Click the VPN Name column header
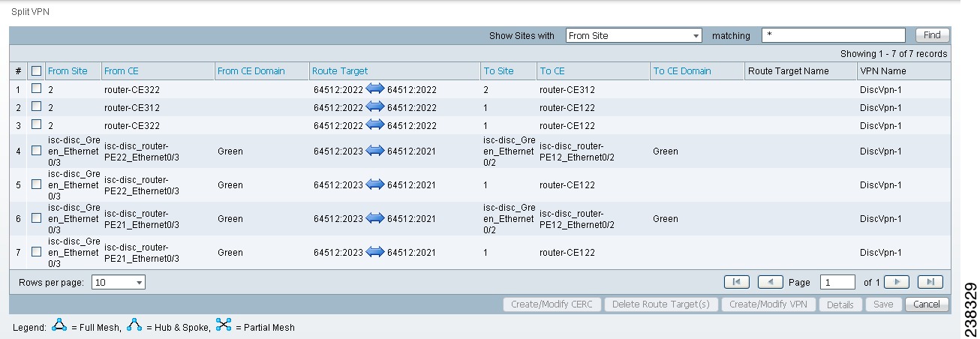Viewport: 980px width, 339px height. pos(882,71)
